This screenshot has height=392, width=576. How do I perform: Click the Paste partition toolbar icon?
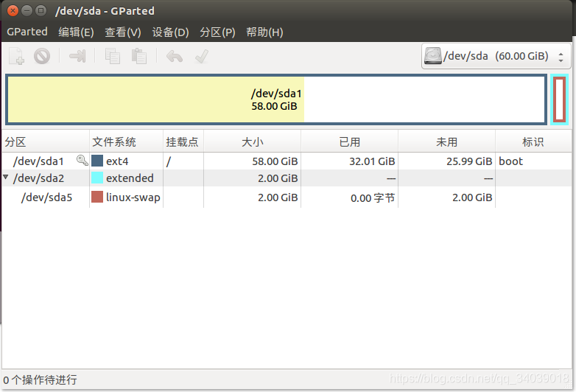tap(139, 56)
